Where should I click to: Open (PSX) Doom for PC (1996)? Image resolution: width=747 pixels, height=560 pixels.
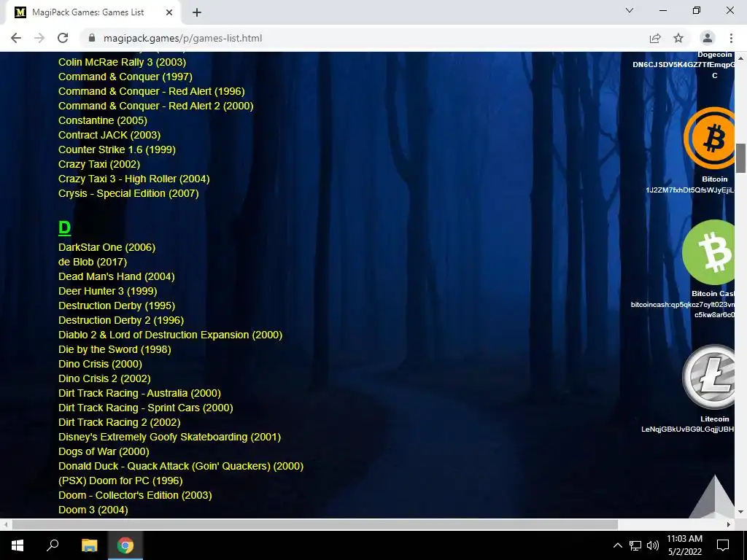click(x=120, y=481)
